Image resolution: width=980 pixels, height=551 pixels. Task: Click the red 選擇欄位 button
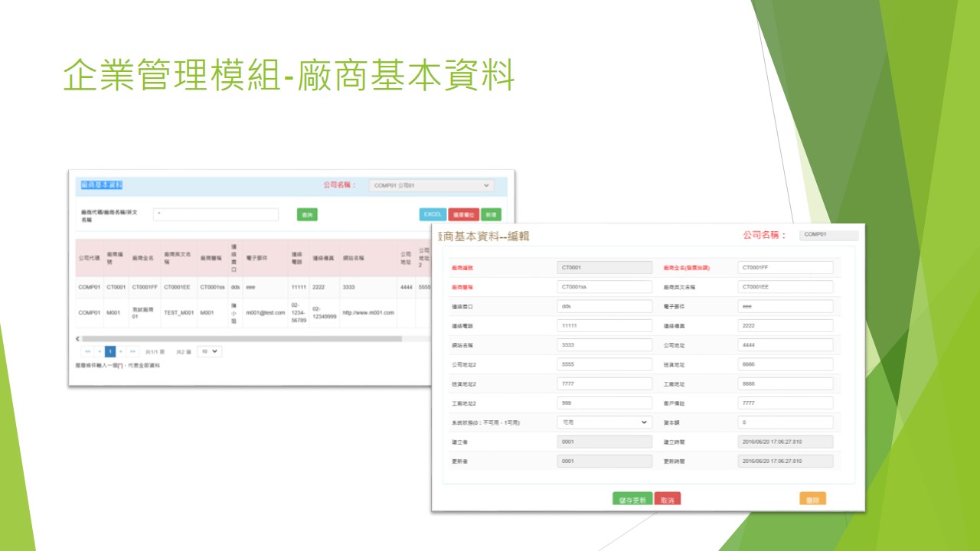(x=464, y=215)
